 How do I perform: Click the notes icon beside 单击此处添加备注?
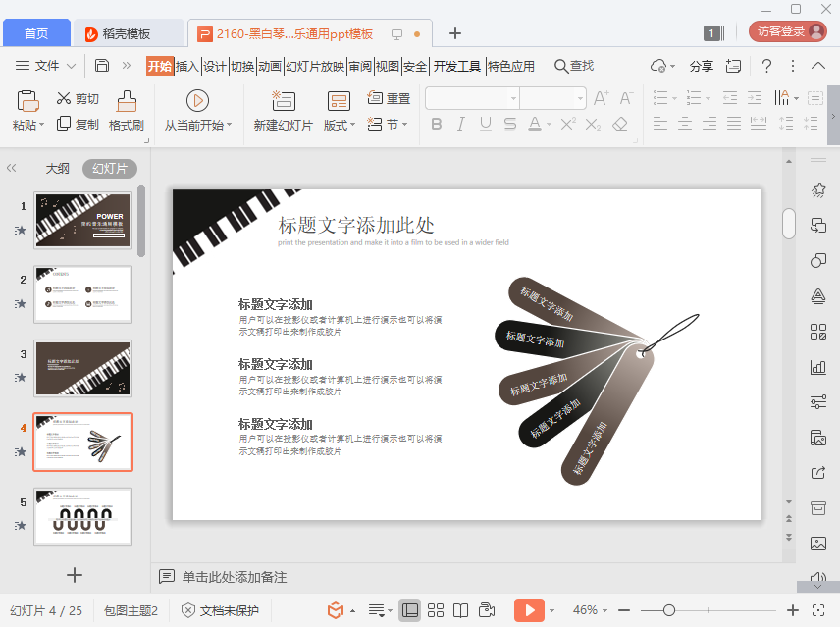coord(167,577)
